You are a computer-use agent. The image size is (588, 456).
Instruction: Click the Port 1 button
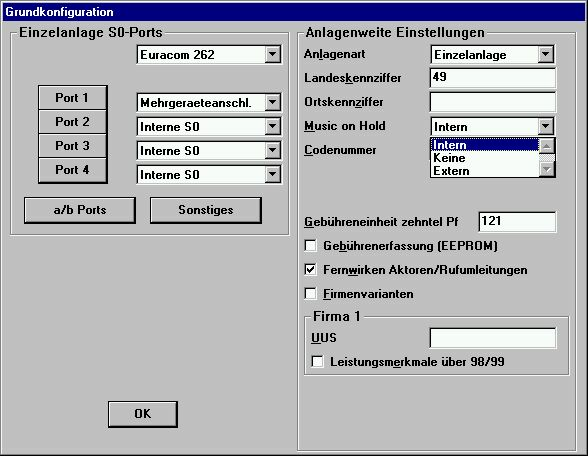(72, 98)
